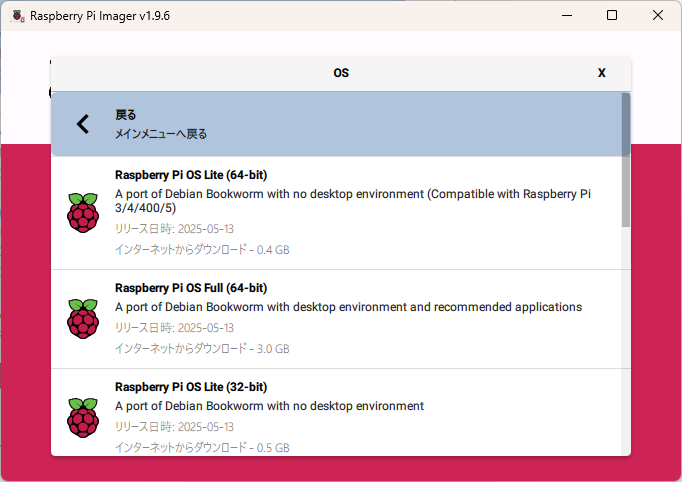Click description mentioning Raspberry Pi 3/4/400/5
The height and width of the screenshot is (482, 682).
point(353,201)
